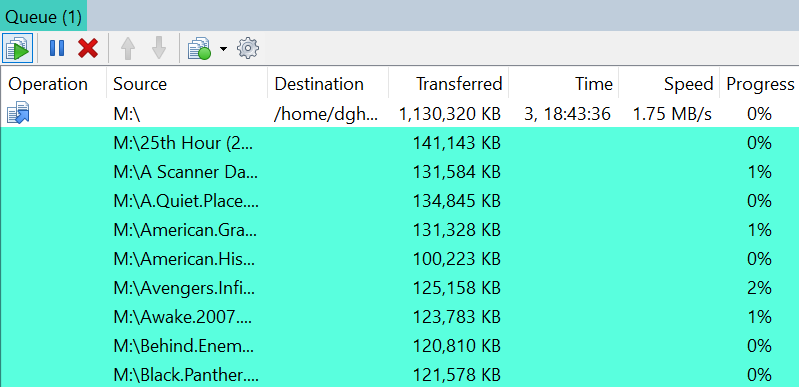Screen dimensions: 799x387
Task: Select the M:\Avengers.Infi... file row
Action: click(x=400, y=288)
